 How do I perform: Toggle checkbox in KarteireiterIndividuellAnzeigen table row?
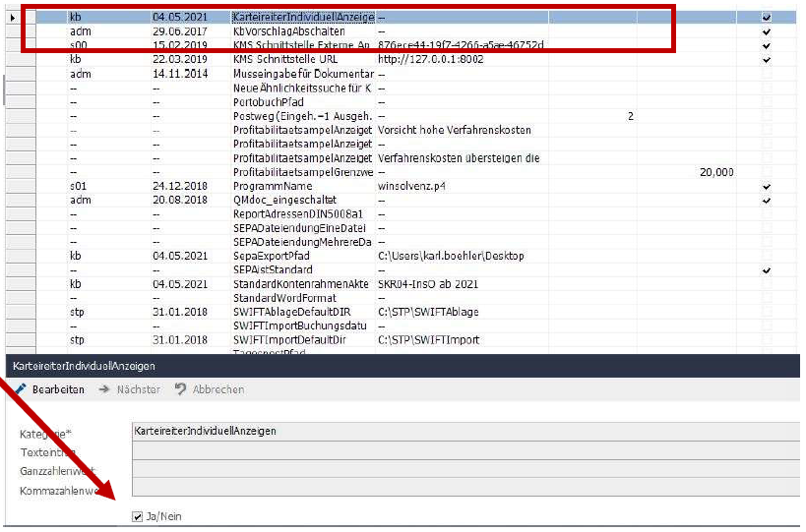click(x=767, y=18)
